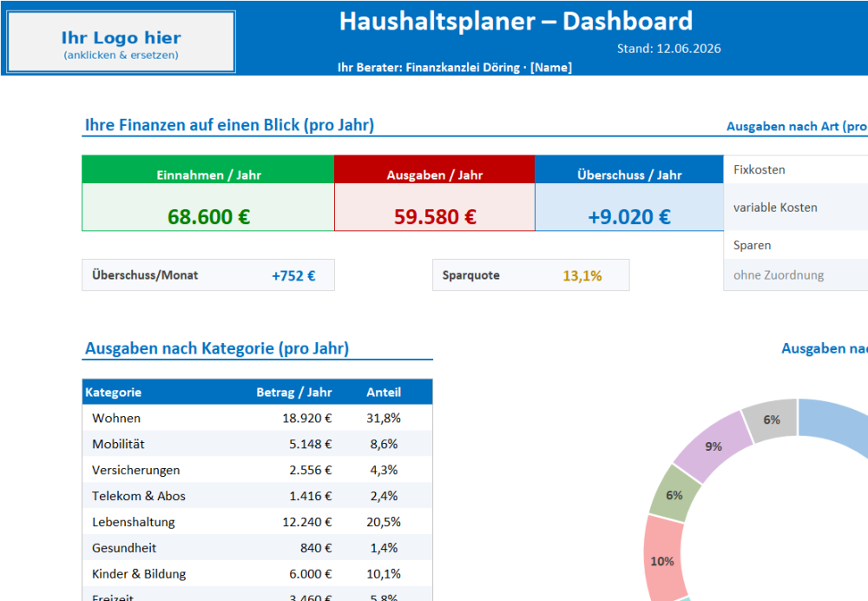Screen dimensions: 868x601
Task: Select the 'Kinder & Bildung' category cell
Action: click(139, 574)
